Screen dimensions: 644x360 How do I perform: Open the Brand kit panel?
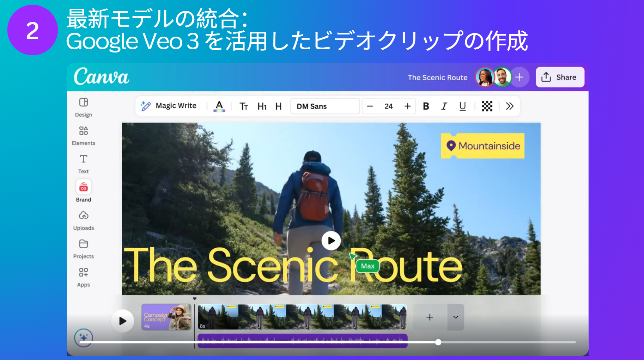click(x=83, y=192)
